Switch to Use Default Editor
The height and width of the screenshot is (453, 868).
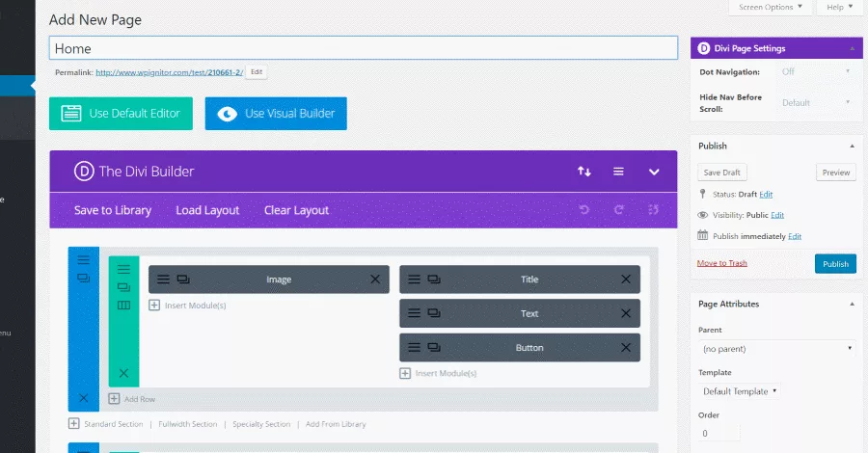click(x=121, y=114)
